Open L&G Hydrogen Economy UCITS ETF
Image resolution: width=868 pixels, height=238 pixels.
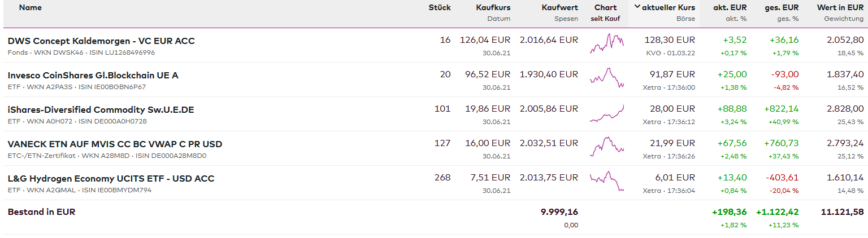pos(111,179)
